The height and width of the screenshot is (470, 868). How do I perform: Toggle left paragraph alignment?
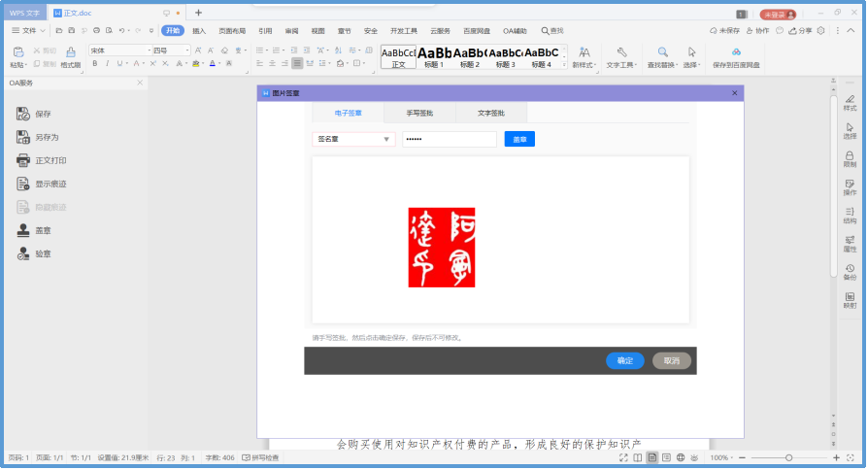click(259, 64)
